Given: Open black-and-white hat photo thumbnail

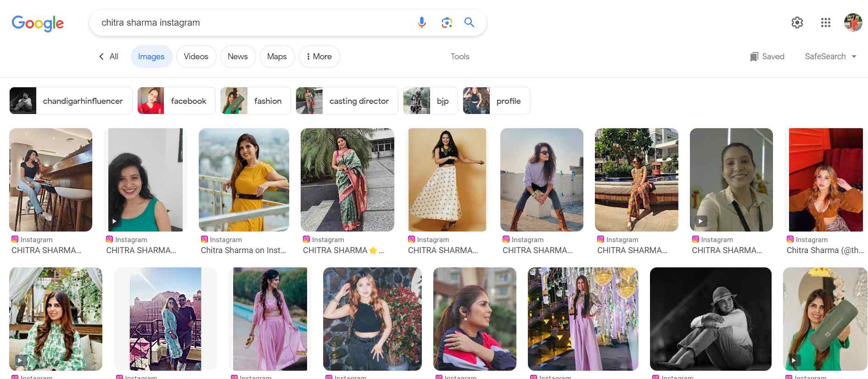Looking at the screenshot, I should click(x=711, y=319).
